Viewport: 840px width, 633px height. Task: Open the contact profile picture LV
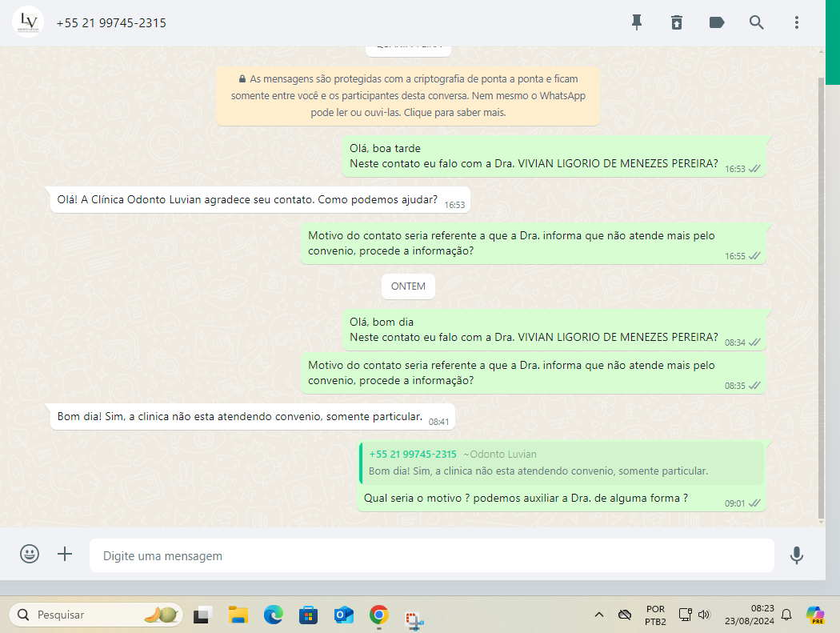[x=28, y=22]
